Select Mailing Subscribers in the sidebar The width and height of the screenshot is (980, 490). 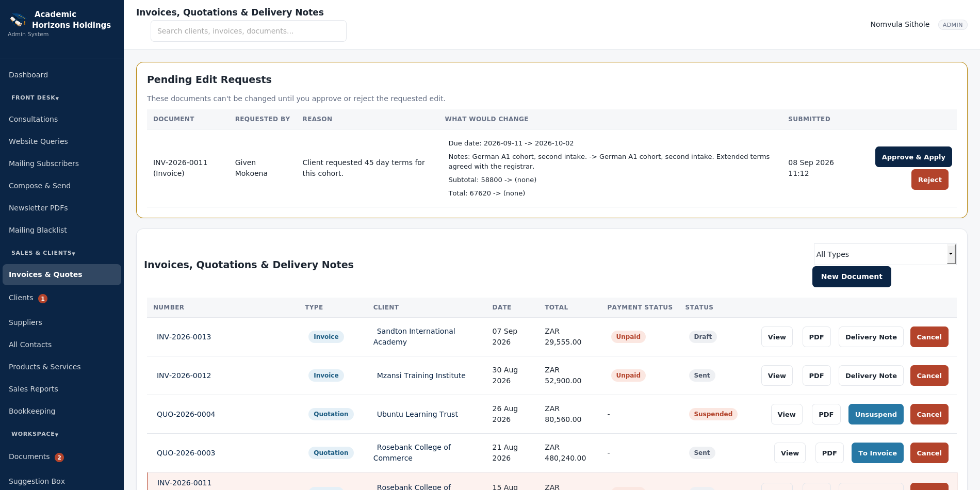coord(62,164)
